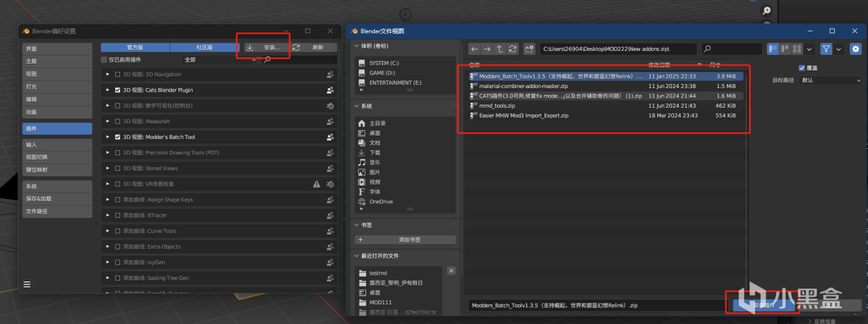The width and height of the screenshot is (868, 324).
Task: Refresh the file list in file browser
Action: 513,49
